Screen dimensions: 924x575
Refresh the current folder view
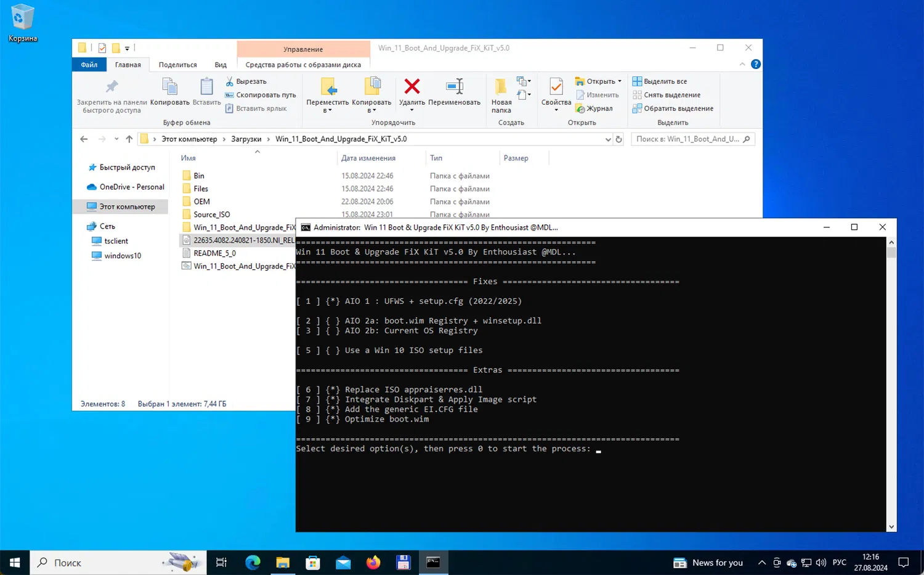coord(619,139)
